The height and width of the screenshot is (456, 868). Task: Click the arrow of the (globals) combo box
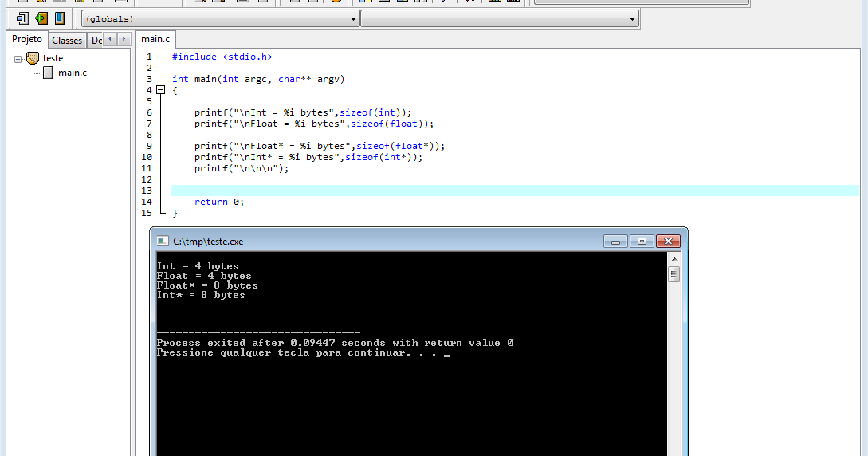[353, 19]
